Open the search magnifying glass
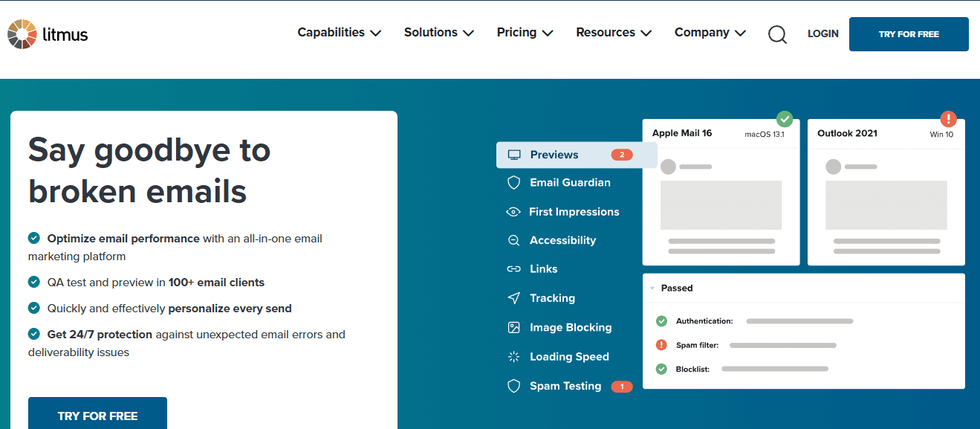This screenshot has width=980, height=429. pyautogui.click(x=777, y=34)
